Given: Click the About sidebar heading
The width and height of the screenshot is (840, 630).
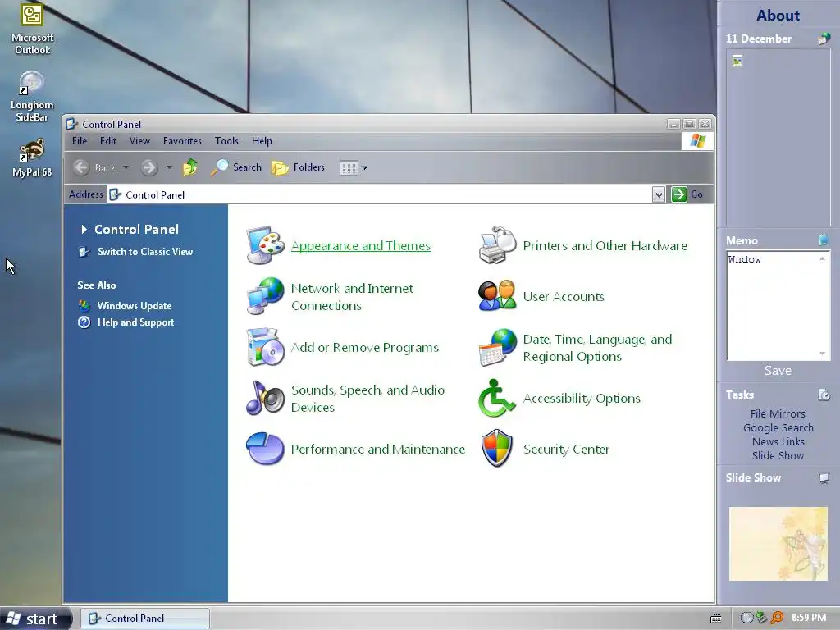Looking at the screenshot, I should tap(778, 16).
